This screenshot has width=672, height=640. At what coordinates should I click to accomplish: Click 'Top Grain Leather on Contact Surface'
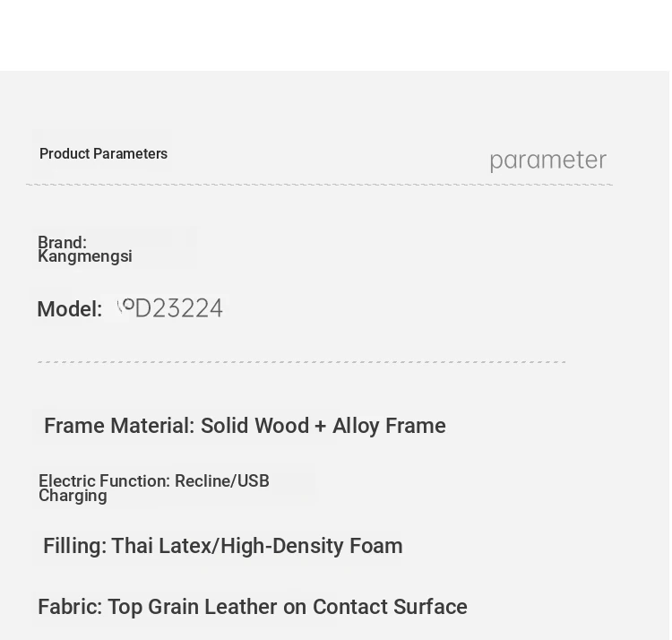coord(288,607)
